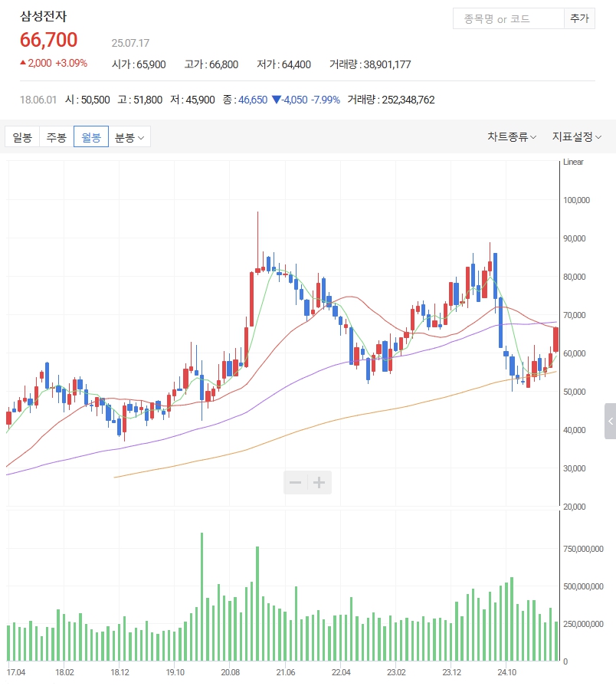
Task: Click the 50,000 price axis label
Action: point(575,392)
